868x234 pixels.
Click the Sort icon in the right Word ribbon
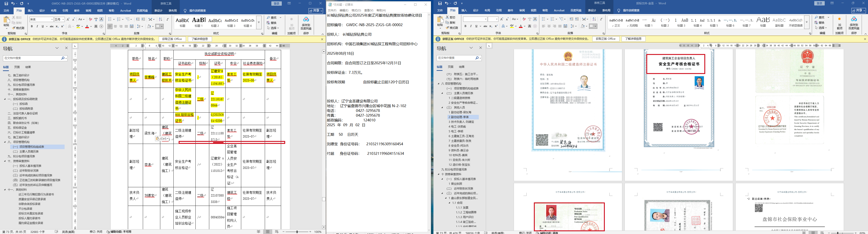[594, 19]
